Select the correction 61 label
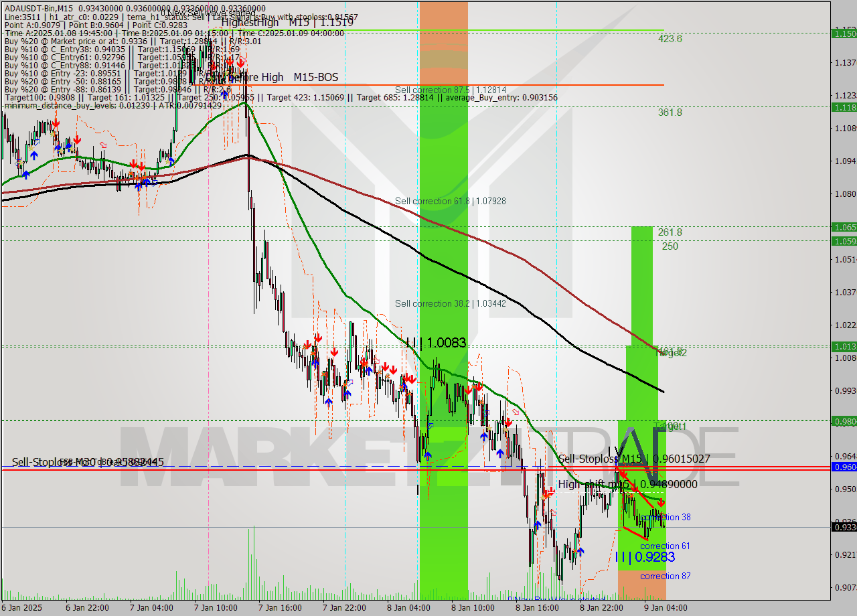Viewport: 857px width, 616px height. [666, 546]
